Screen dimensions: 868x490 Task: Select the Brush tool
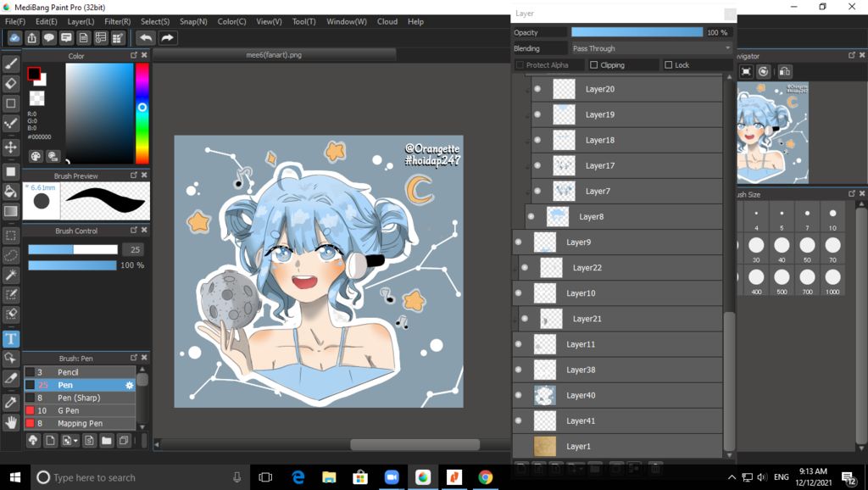tap(10, 64)
